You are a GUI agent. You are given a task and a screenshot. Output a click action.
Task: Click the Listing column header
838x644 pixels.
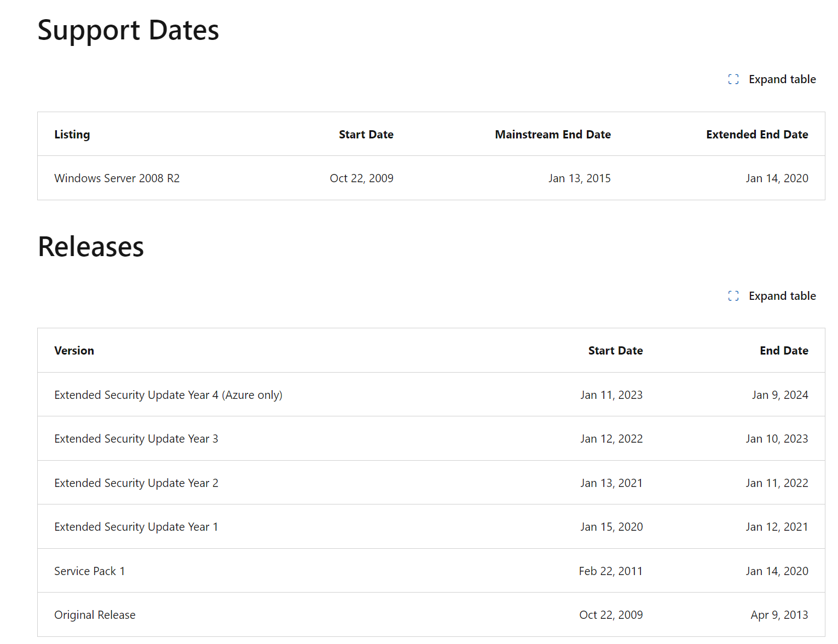coord(72,135)
